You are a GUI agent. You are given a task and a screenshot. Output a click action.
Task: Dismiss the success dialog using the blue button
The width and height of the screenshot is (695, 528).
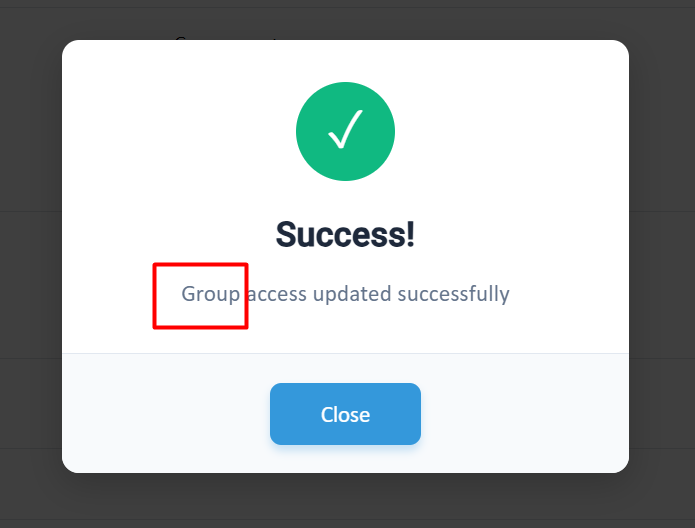345,414
